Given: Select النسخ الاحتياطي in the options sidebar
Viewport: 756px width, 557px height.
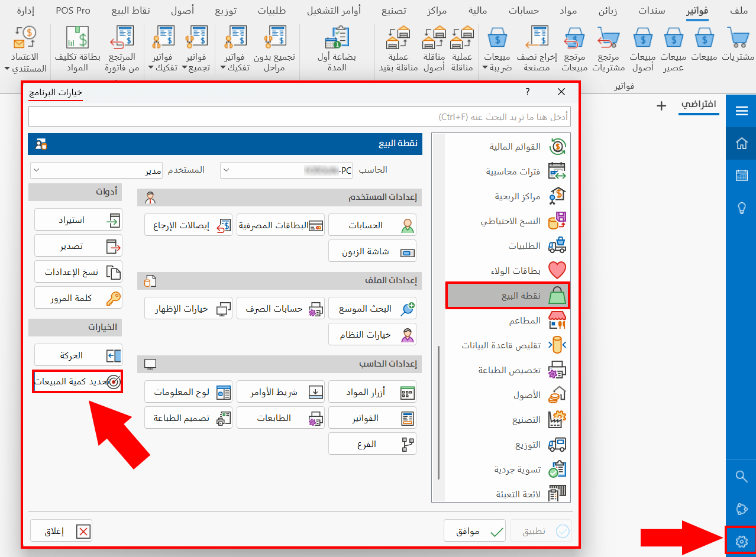Looking at the screenshot, I should click(x=508, y=222).
